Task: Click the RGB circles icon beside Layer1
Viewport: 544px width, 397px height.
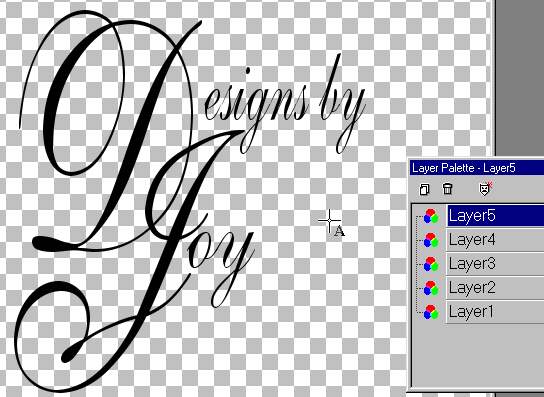Action: point(431,312)
